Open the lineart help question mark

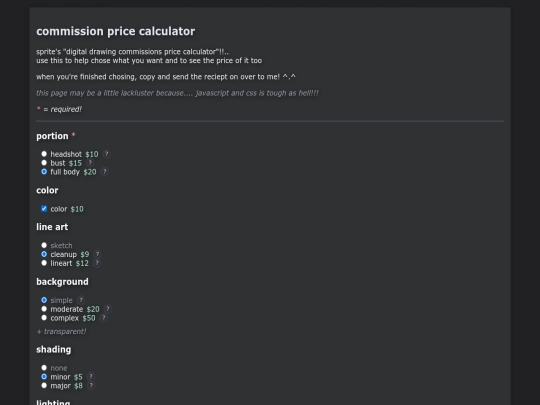97,263
